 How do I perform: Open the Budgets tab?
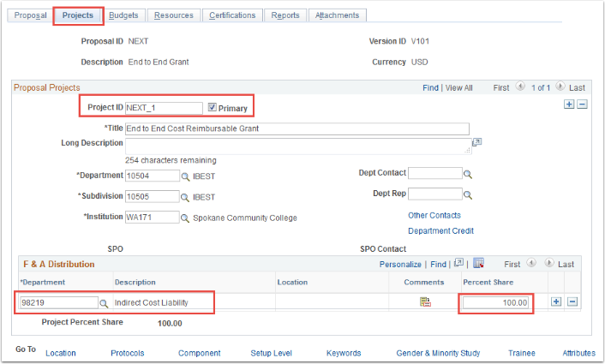point(123,15)
